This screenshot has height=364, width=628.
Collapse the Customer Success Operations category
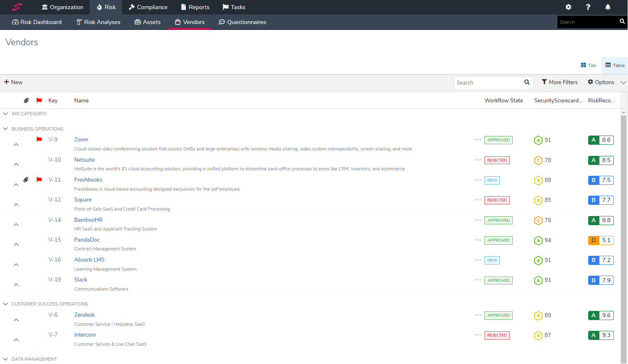coord(5,304)
